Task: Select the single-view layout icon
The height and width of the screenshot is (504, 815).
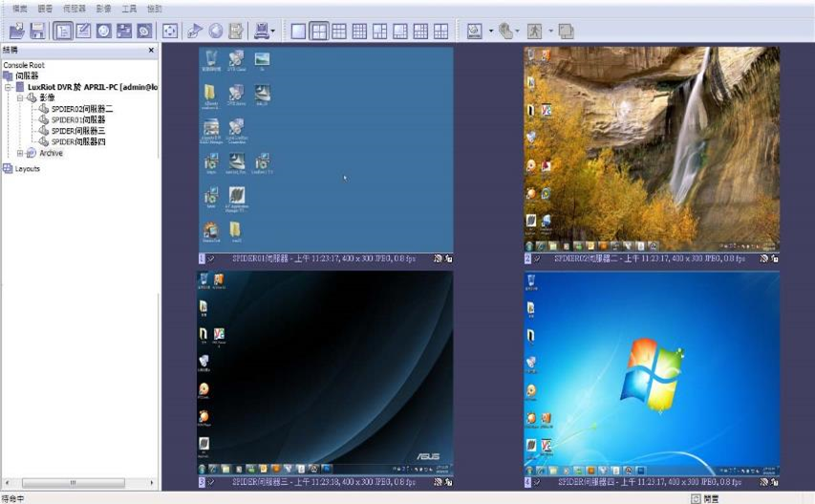Action: pyautogui.click(x=299, y=31)
